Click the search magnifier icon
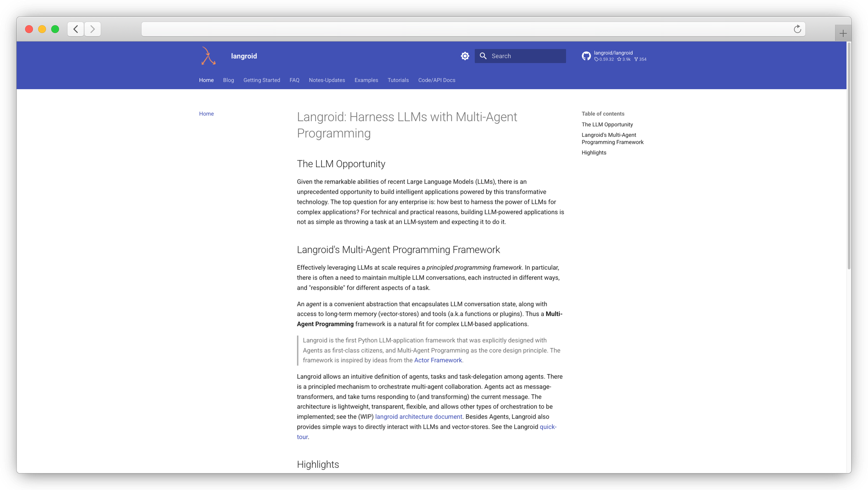Viewport: 868px width, 490px height. (x=483, y=56)
